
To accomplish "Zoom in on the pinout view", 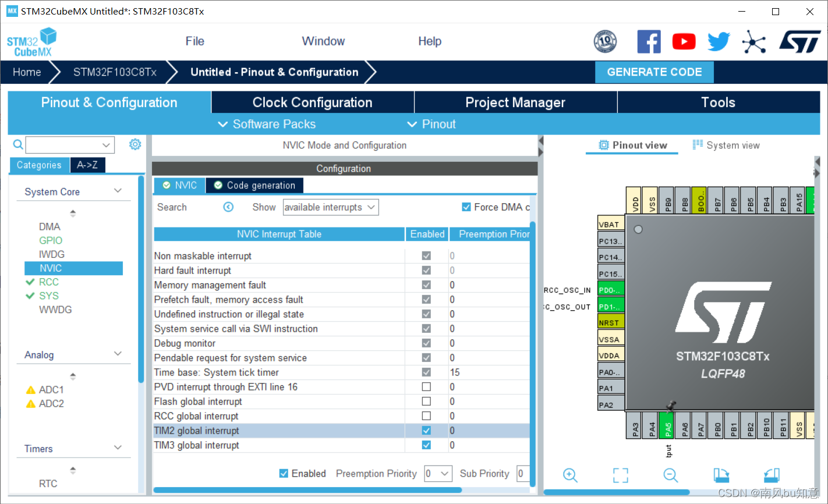I will (x=570, y=475).
